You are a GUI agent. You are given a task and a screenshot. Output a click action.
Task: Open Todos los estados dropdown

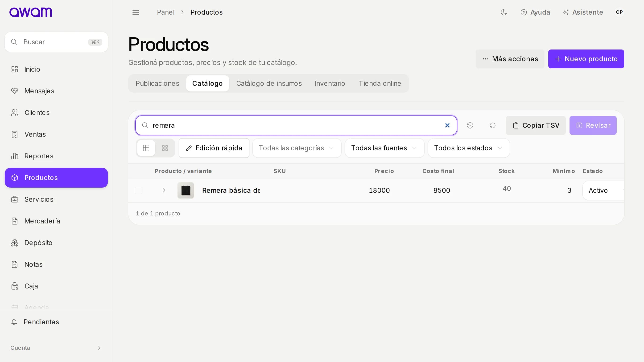(x=469, y=148)
